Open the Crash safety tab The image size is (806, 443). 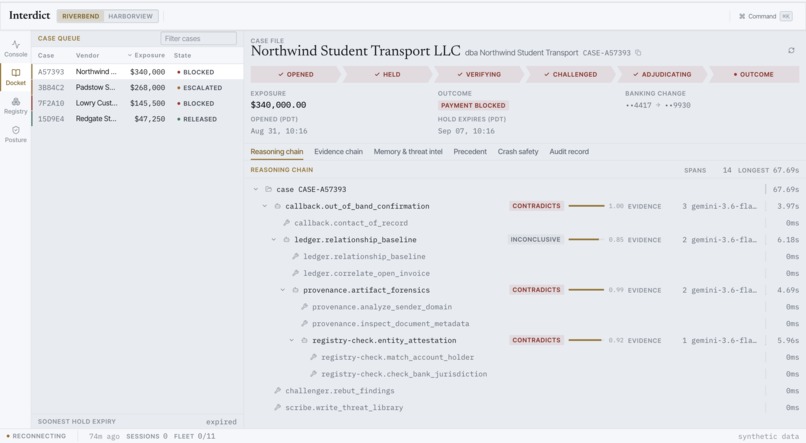point(518,152)
